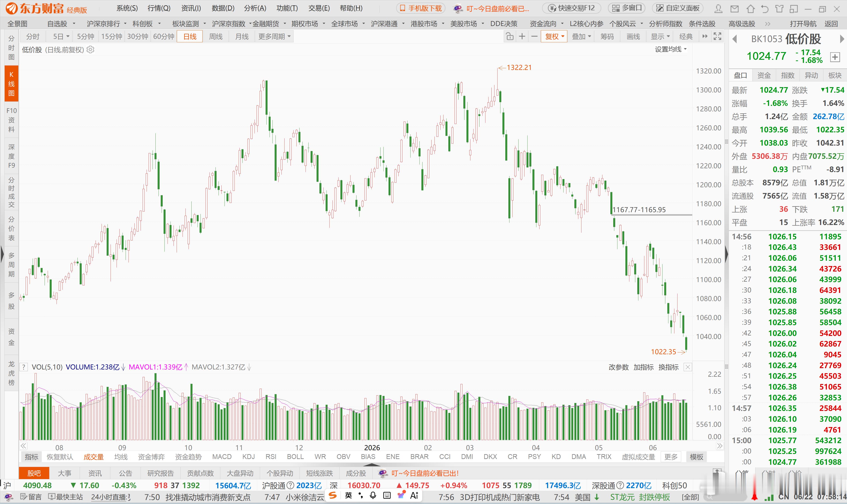Open 24小时直播 news link
Screen dimensions: 847x504
coord(111,497)
